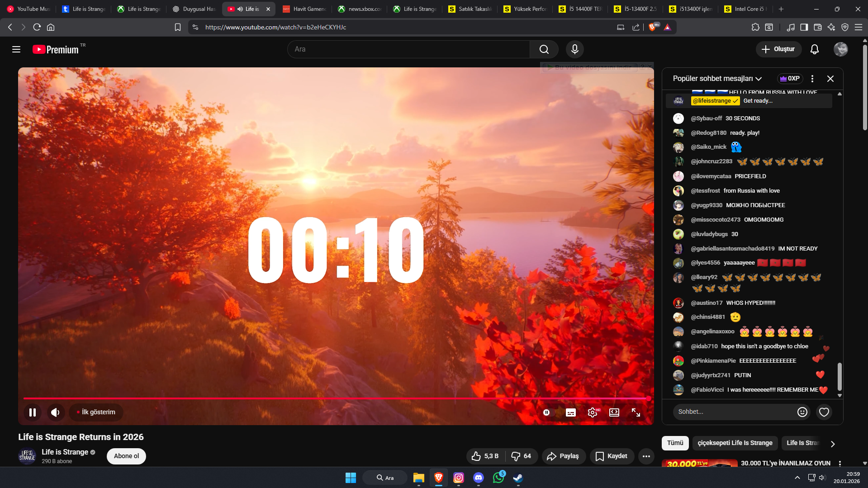868x488 pixels.
Task: Save the video with Kaydet button
Action: click(612, 456)
